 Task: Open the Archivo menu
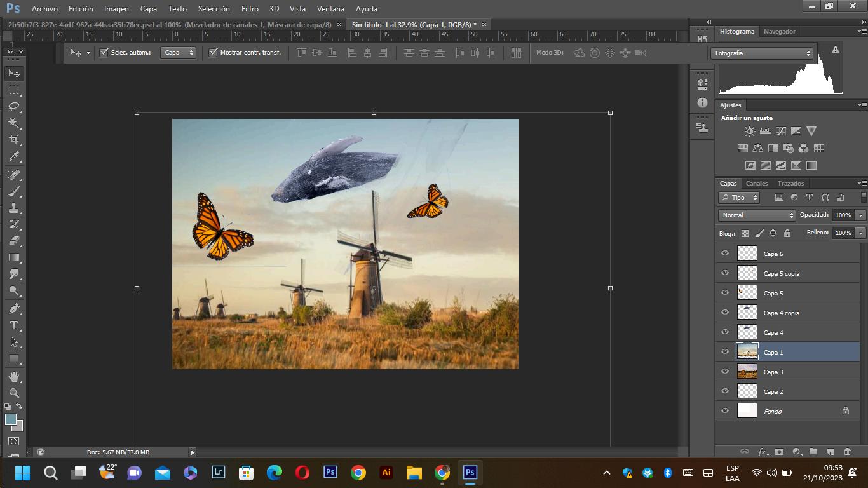click(x=44, y=9)
